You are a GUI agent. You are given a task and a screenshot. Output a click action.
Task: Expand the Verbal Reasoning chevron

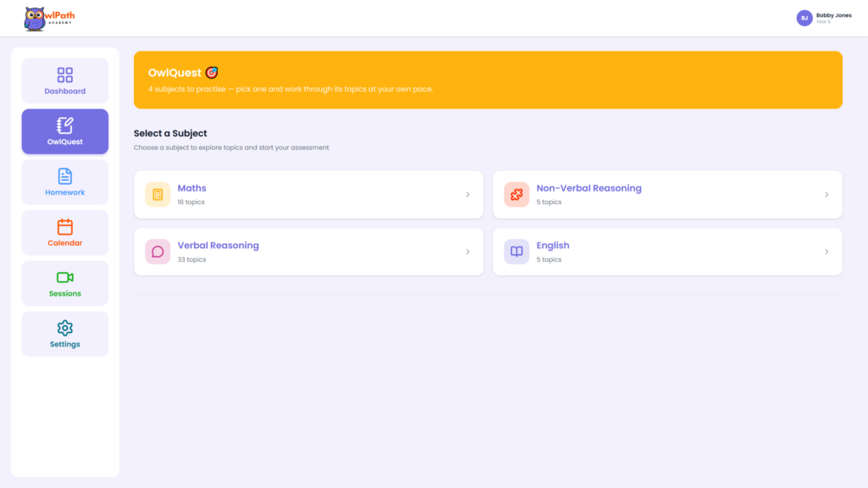click(x=468, y=252)
